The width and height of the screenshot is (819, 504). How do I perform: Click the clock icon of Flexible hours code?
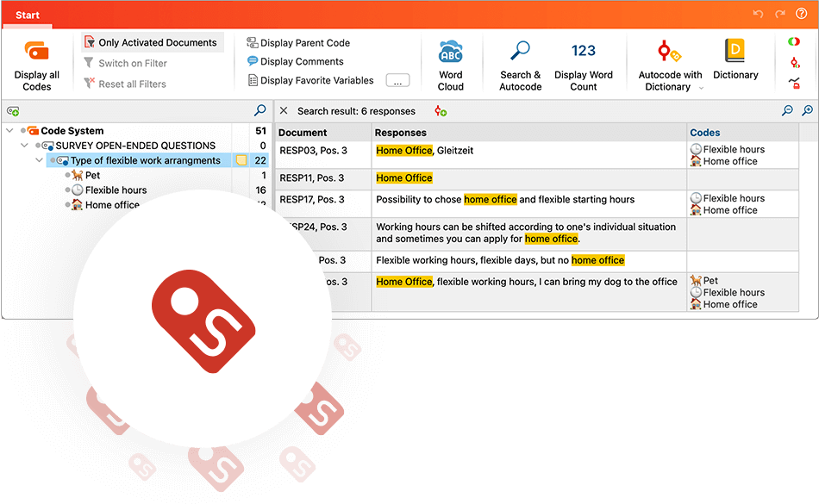pos(78,190)
